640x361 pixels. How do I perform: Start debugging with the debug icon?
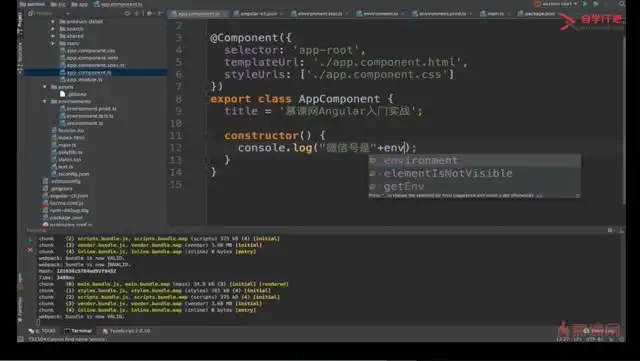tap(596, 4)
